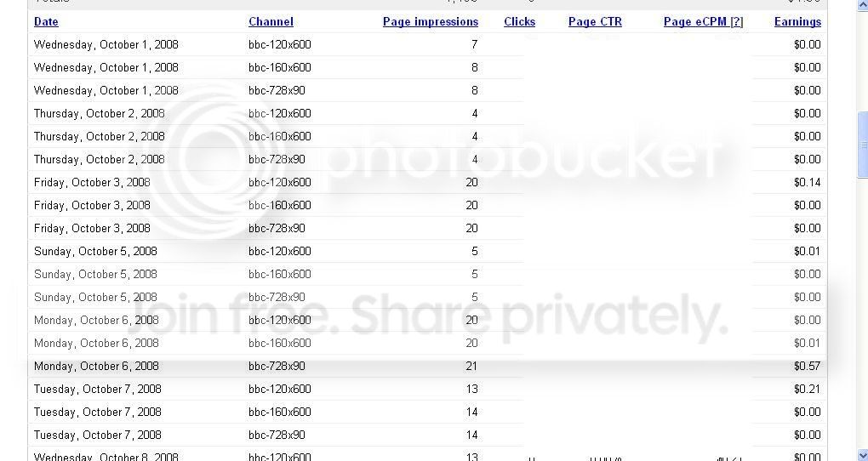Viewport: 868px width, 461px height.
Task: Sort by Page eCPM header
Action: pyautogui.click(x=695, y=21)
